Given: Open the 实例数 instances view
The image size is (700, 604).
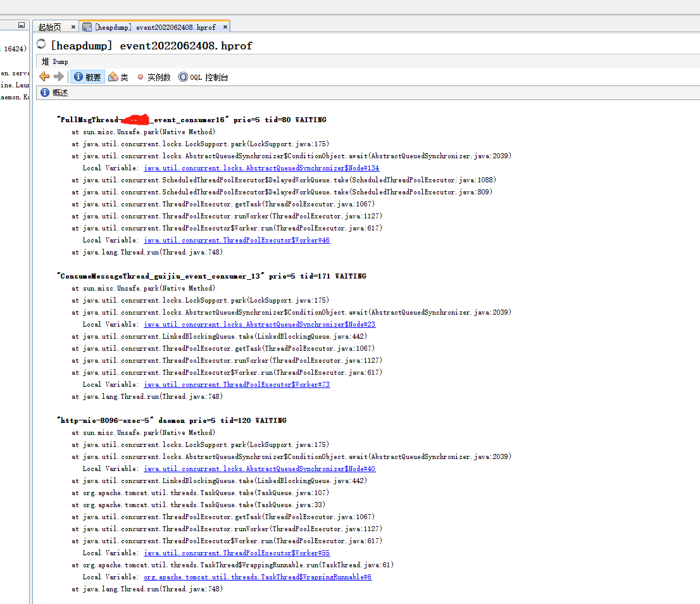Looking at the screenshot, I should pos(155,77).
